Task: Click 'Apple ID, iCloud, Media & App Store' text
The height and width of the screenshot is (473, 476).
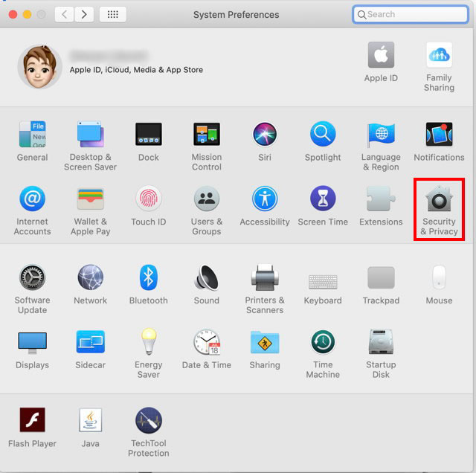Action: pos(136,70)
